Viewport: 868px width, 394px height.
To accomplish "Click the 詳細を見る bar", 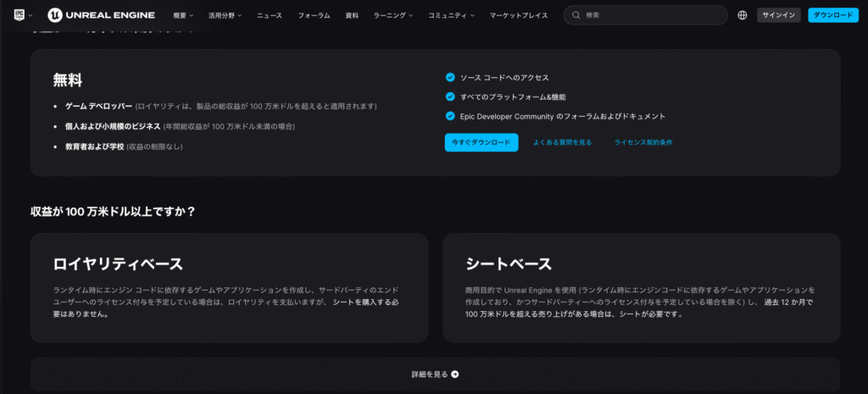I will pos(435,374).
